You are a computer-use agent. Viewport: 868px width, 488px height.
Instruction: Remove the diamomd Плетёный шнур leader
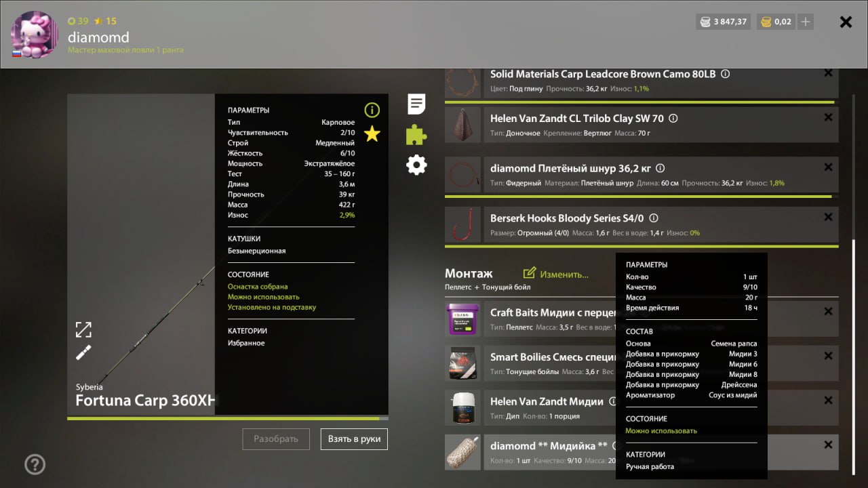pos(828,167)
